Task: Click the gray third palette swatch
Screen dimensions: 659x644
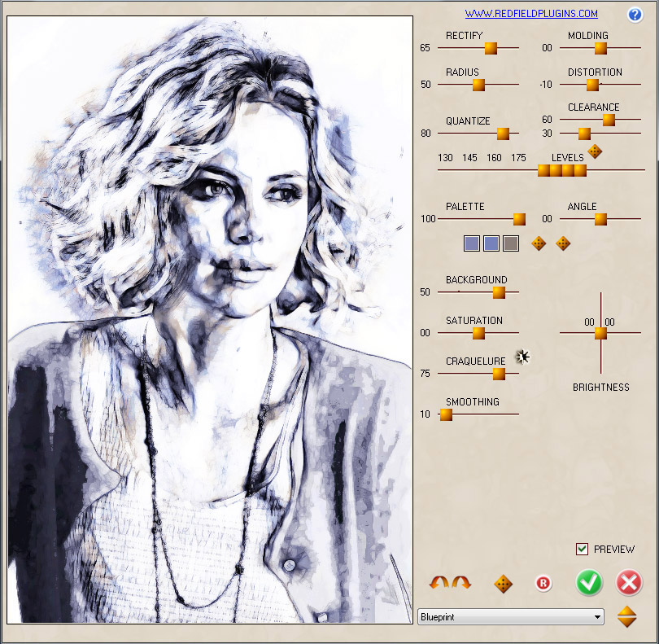Action: point(511,243)
